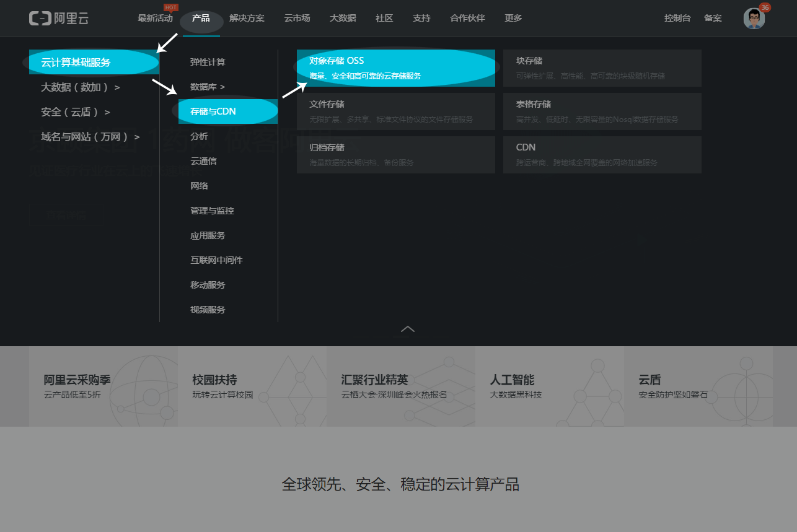Image resolution: width=797 pixels, height=532 pixels.
Task: Open 社区 in the top navigation
Action: [384, 19]
